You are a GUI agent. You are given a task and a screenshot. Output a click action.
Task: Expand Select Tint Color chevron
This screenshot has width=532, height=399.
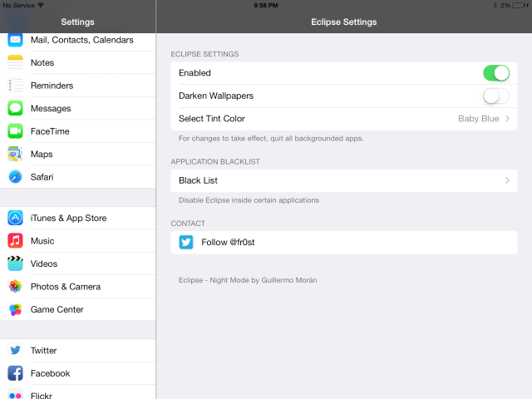pyautogui.click(x=507, y=118)
